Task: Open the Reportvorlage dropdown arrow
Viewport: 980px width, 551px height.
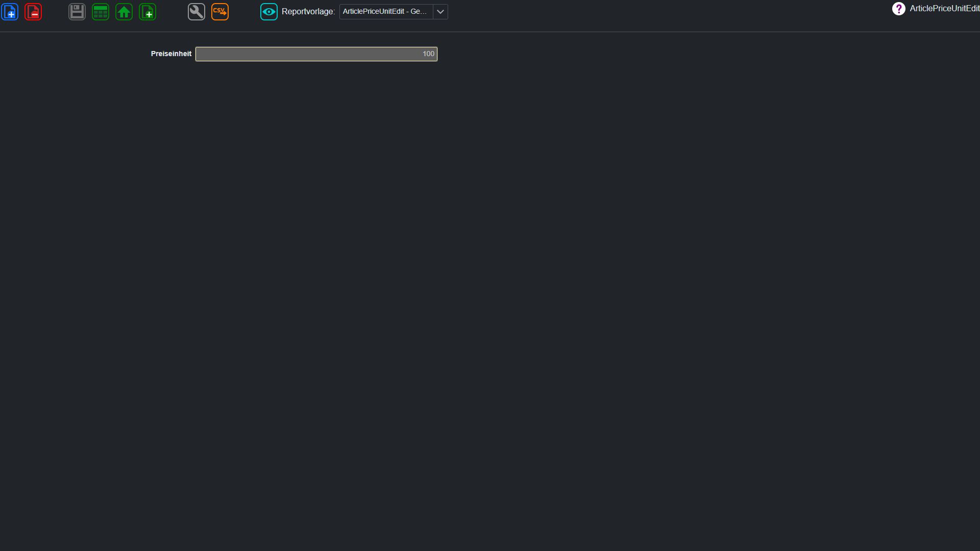Action: tap(440, 12)
